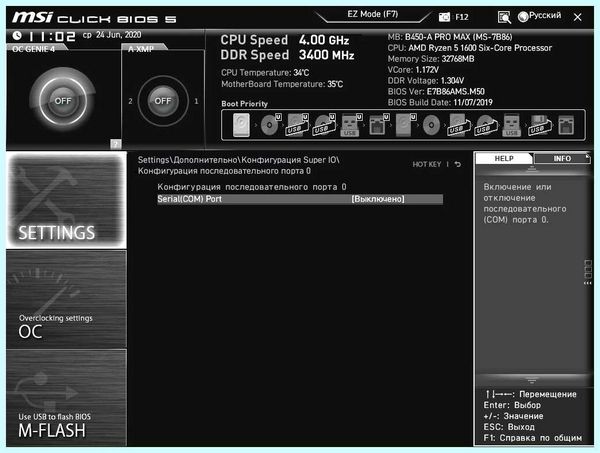Image resolution: width=600 pixels, height=453 pixels.
Task: Click the MSI Click BIOS 5 logo
Action: 94,18
